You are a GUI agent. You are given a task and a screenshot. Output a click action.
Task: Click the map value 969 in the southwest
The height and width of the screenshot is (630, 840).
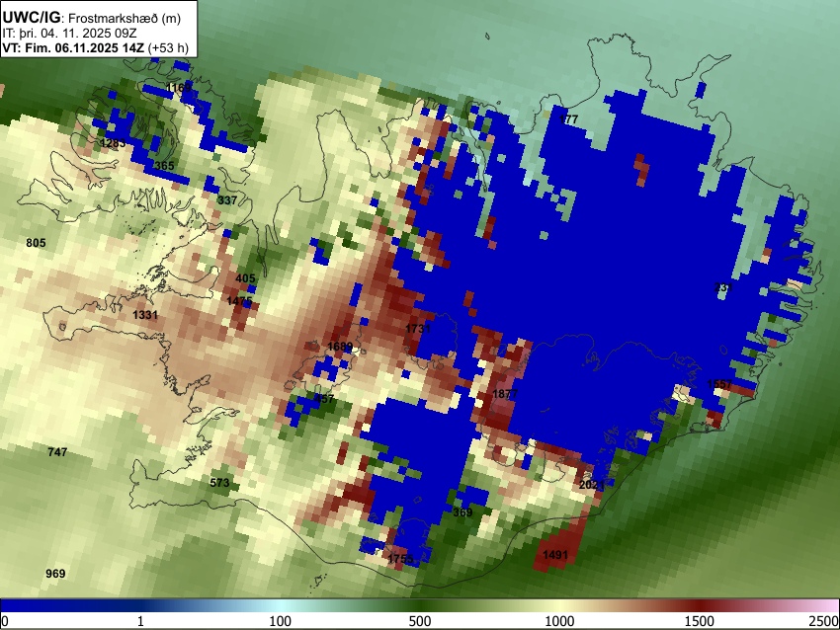pyautogui.click(x=55, y=574)
